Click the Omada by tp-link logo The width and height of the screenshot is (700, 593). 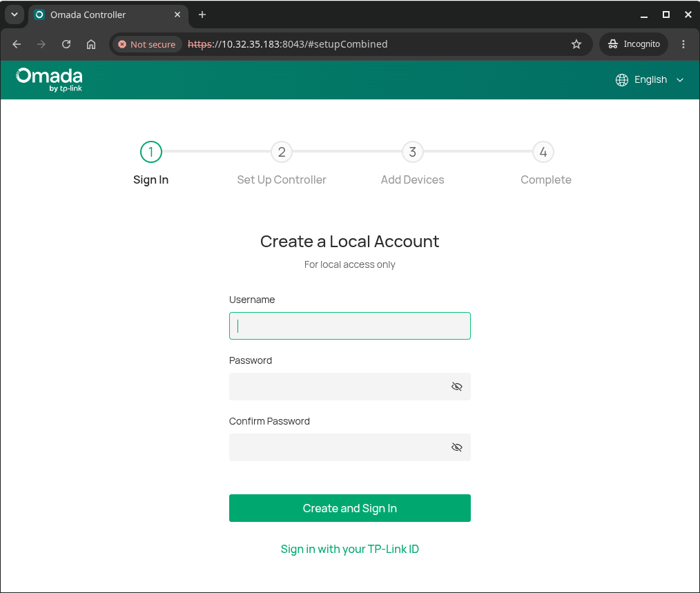[x=49, y=80]
